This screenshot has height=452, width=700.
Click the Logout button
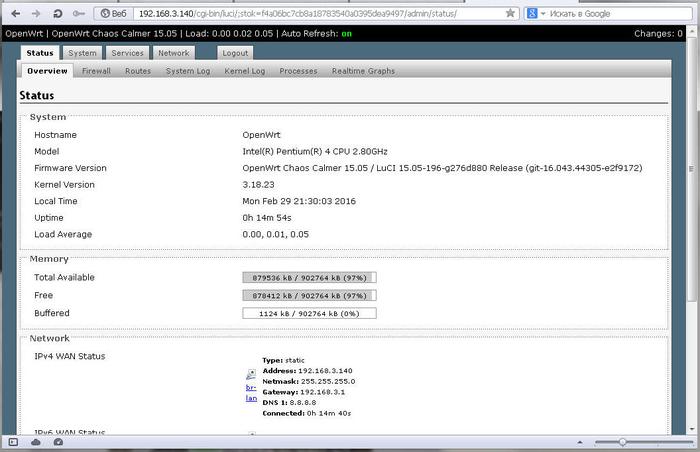pyautogui.click(x=235, y=53)
